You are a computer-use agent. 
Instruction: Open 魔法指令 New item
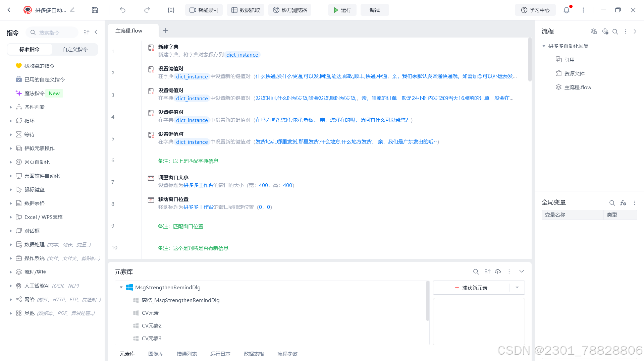point(39,94)
